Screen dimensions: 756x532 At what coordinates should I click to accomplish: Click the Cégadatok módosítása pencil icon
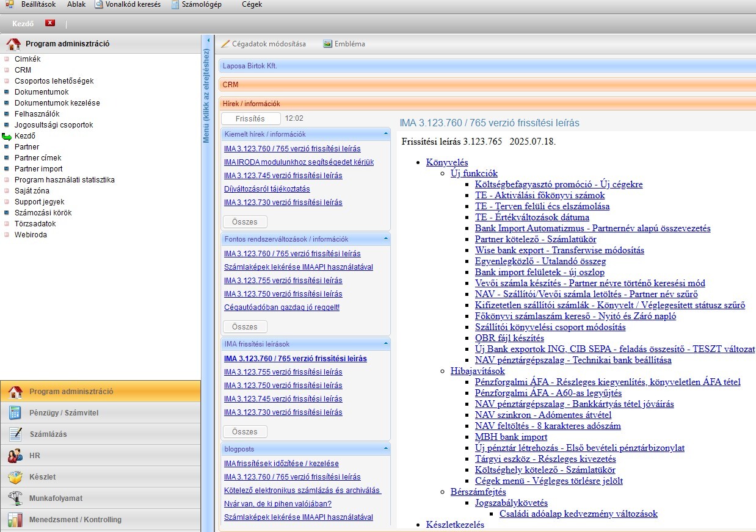(225, 44)
